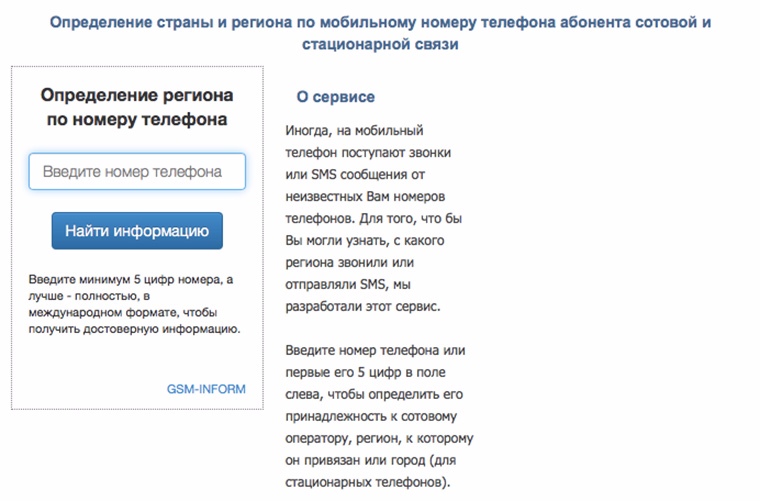Image resolution: width=760 pixels, height=501 pixels.
Task: Click the 'О сервисе' heading
Action: (335, 97)
